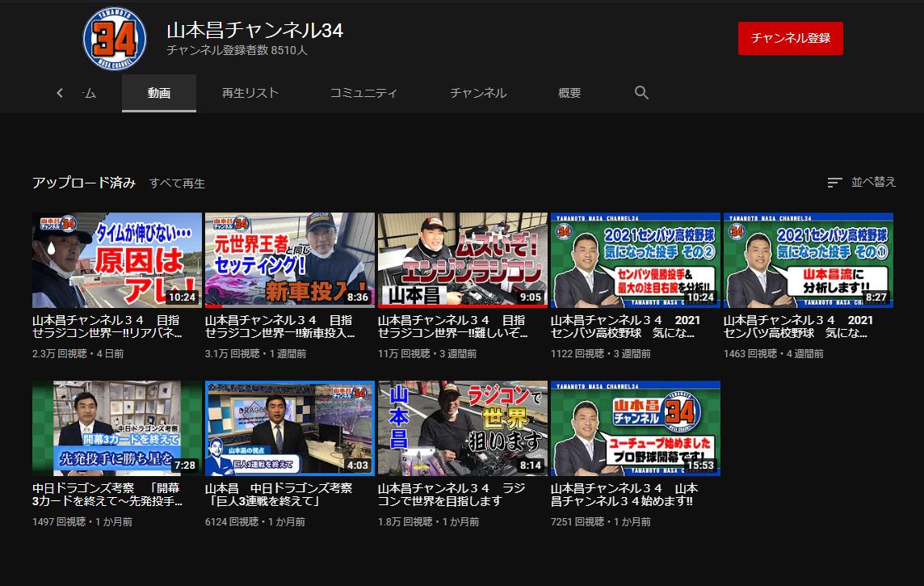The width and height of the screenshot is (924, 586).
Task: Select the チャンネル tab
Action: coord(478,93)
